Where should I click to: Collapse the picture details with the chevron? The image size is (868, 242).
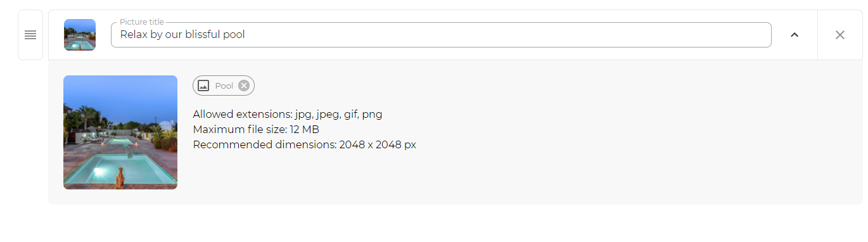[x=795, y=35]
